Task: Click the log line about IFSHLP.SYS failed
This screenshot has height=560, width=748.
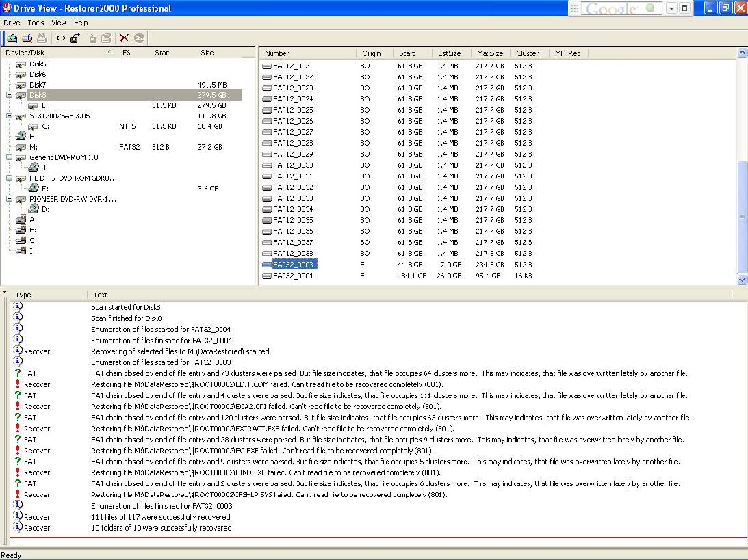Action: tap(269, 495)
